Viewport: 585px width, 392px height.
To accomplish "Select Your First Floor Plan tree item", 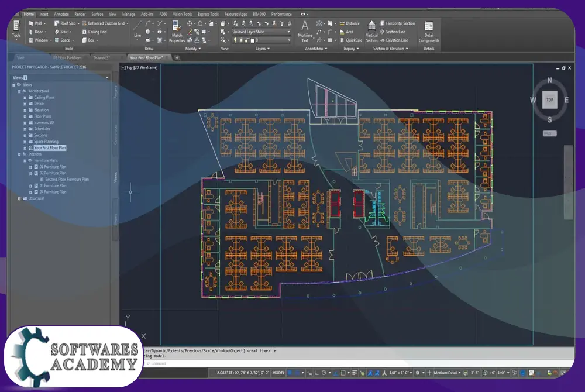I will pyautogui.click(x=50, y=148).
